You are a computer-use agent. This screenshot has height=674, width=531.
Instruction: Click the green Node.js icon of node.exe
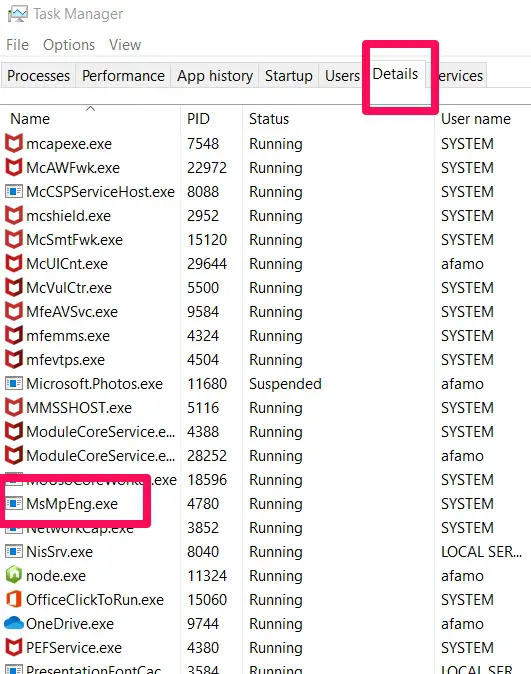coord(14,575)
